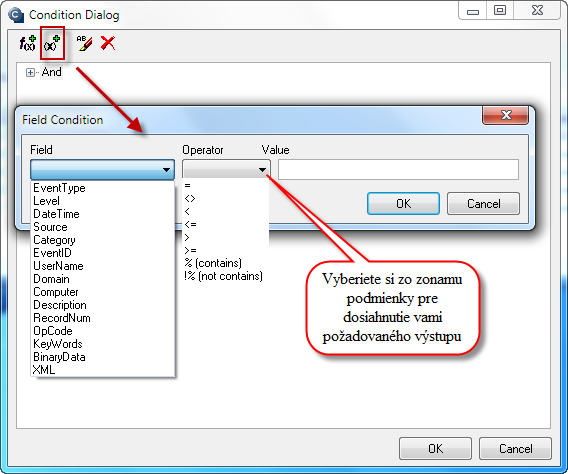This screenshot has height=474, width=568.
Task: Click the Condition Dialog app icon in title bar
Action: pos(16,15)
